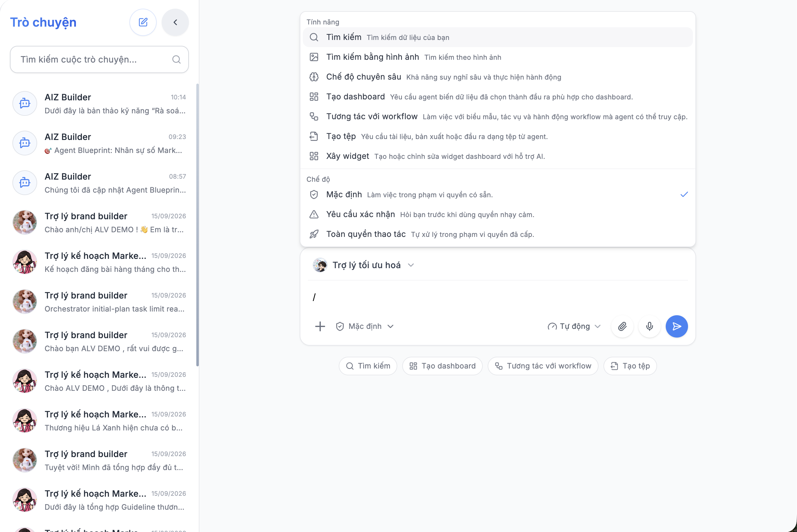
Task: Click the paperclip attach file icon
Action: click(622, 326)
